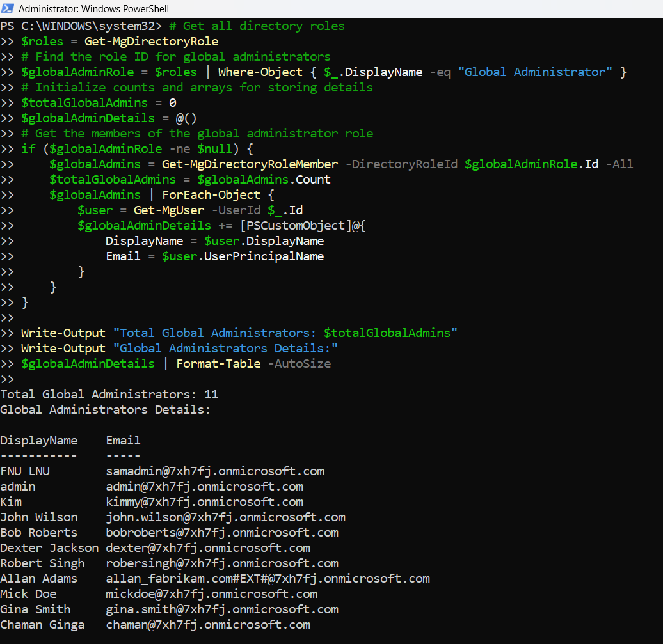This screenshot has height=644, width=663.
Task: Click the DisplayName column header in output
Action: tap(38, 441)
